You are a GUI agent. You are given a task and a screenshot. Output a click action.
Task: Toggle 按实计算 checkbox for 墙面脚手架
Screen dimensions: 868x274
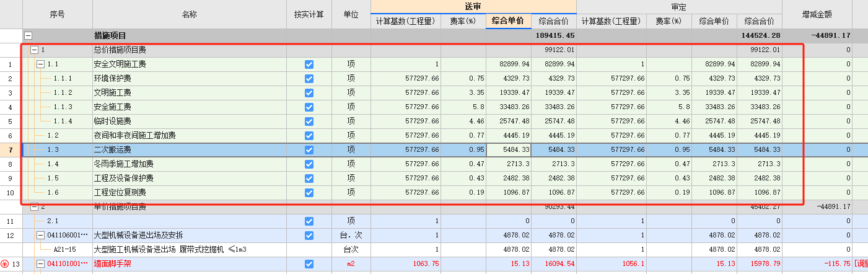click(x=309, y=264)
